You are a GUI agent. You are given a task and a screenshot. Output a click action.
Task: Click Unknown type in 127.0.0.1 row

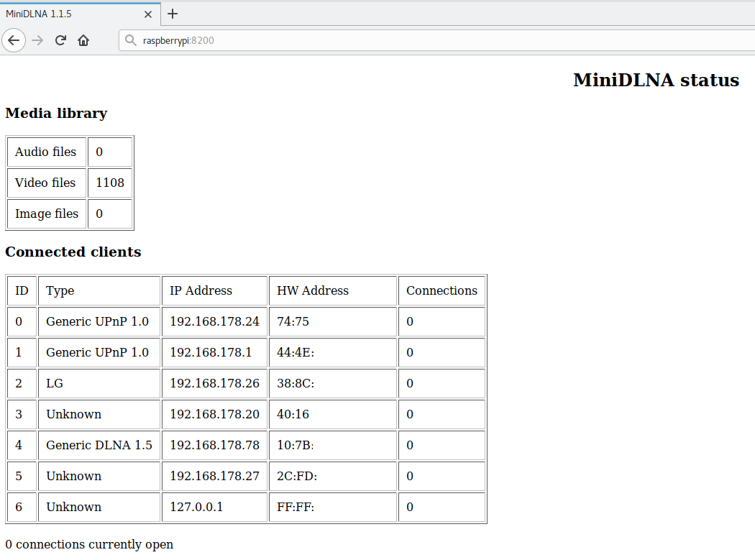pyautogui.click(x=99, y=507)
